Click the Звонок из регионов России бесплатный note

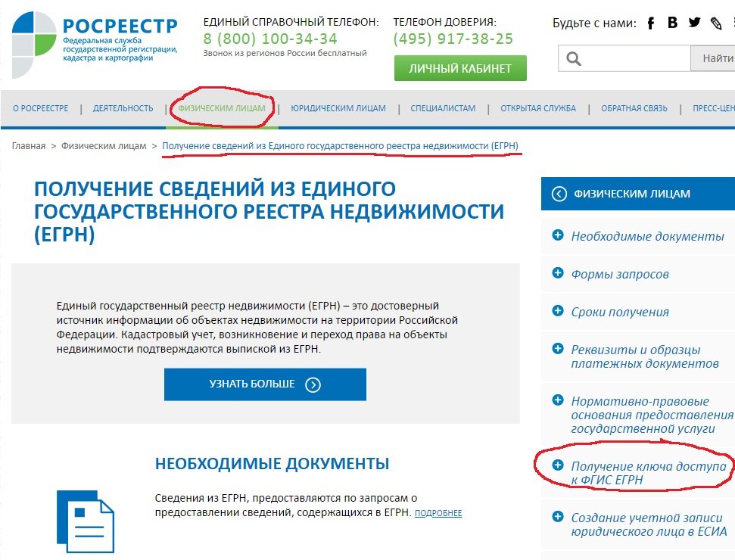[285, 53]
